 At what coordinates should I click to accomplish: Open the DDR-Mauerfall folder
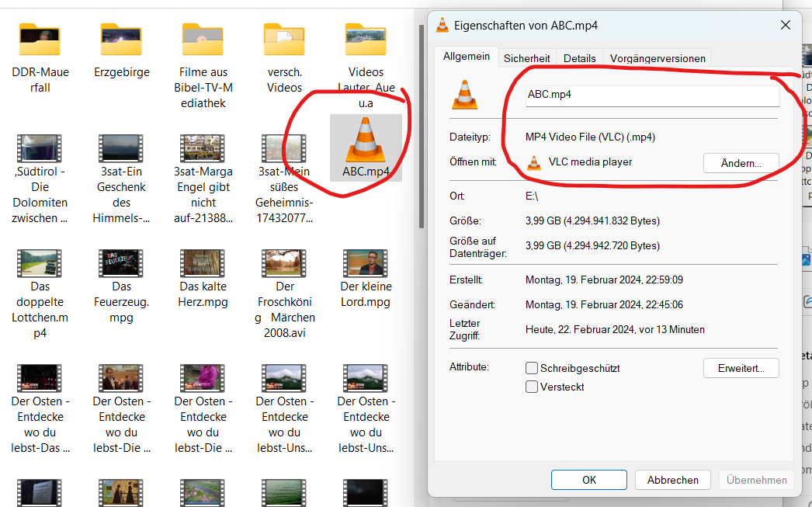(40, 38)
